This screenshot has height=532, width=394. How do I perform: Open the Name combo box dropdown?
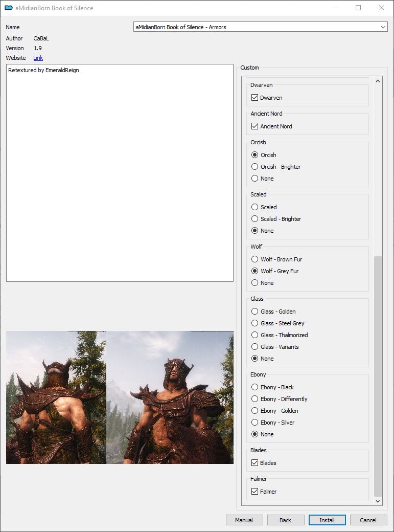(x=261, y=27)
